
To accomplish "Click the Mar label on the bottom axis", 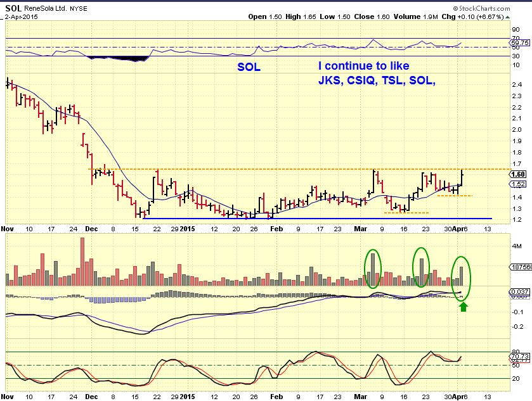I will click(360, 397).
